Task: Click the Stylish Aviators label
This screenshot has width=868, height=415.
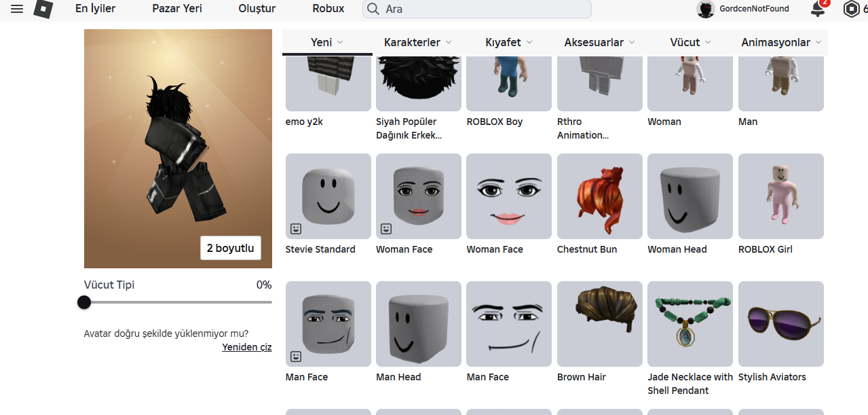Action: pyautogui.click(x=772, y=377)
